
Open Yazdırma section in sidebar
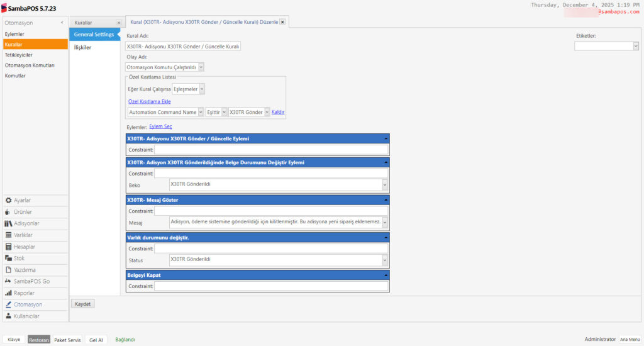coord(25,270)
